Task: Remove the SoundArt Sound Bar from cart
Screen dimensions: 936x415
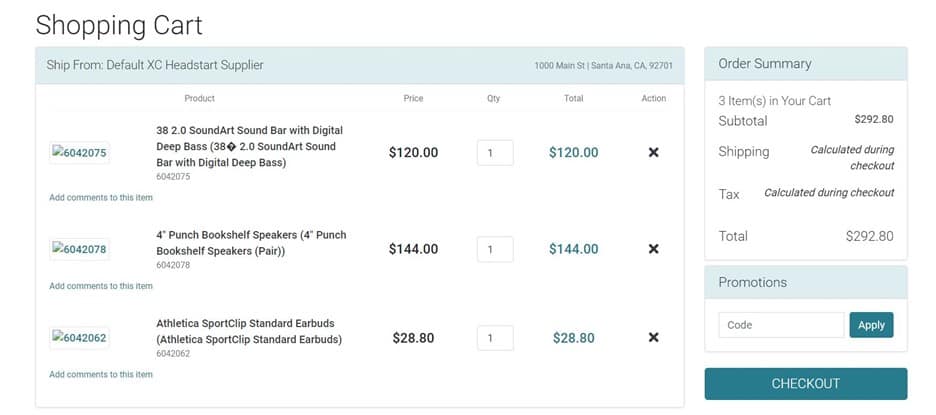Action: (x=653, y=152)
